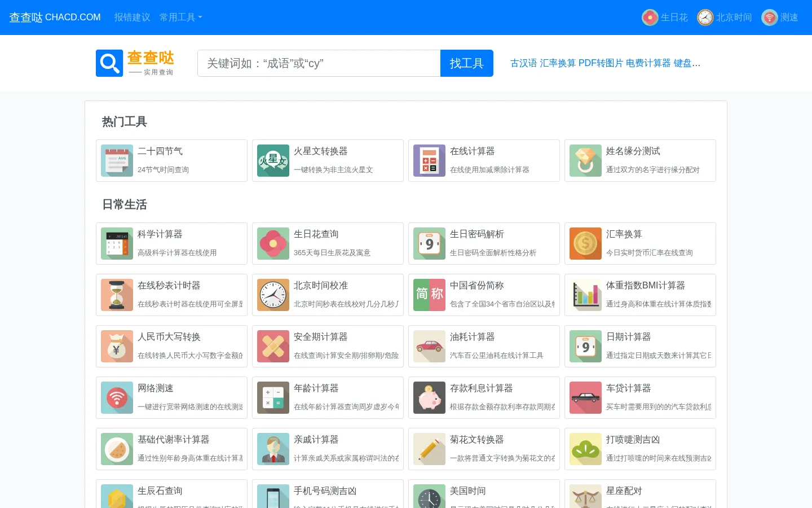Open the 生日密码解析 tool title

(x=477, y=234)
